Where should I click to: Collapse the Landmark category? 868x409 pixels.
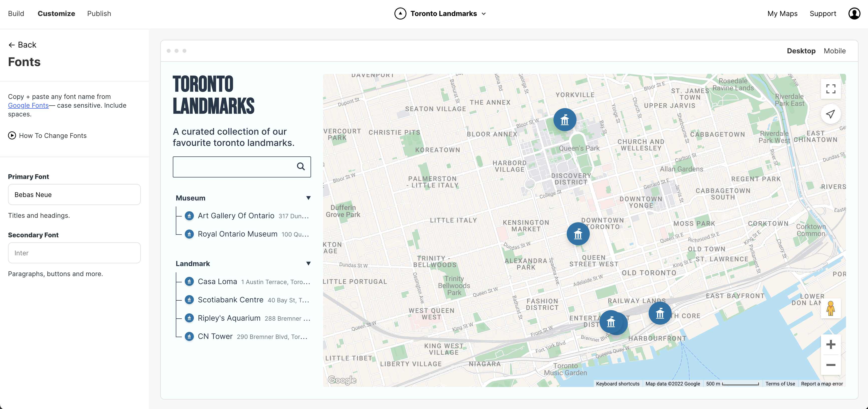308,263
